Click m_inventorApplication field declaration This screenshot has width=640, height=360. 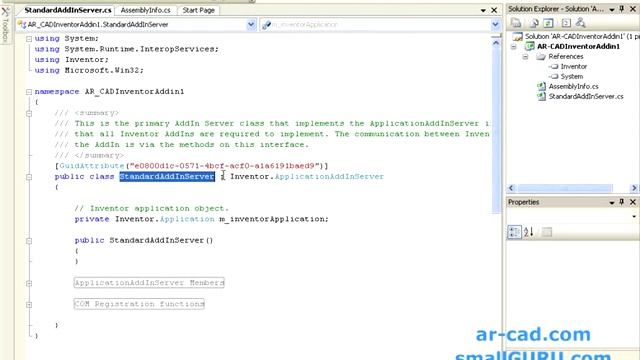[x=273, y=219]
